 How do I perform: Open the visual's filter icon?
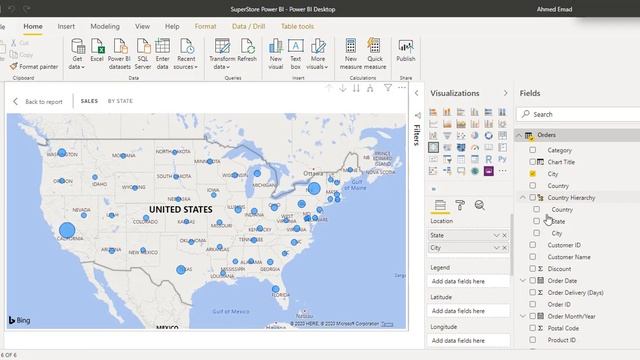pos(388,88)
